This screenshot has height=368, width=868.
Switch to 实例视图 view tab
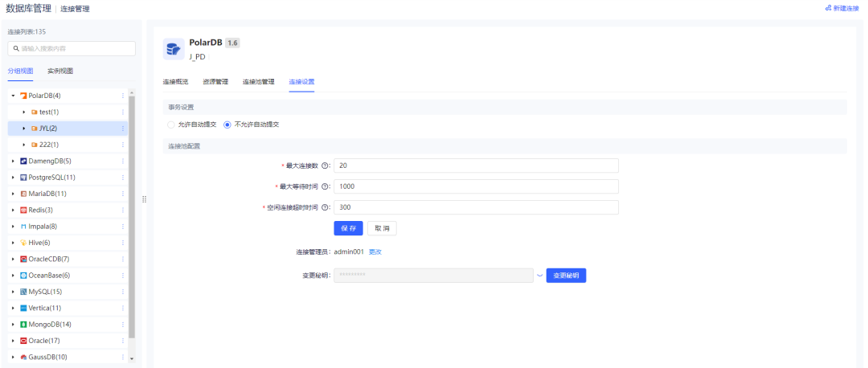(x=60, y=71)
